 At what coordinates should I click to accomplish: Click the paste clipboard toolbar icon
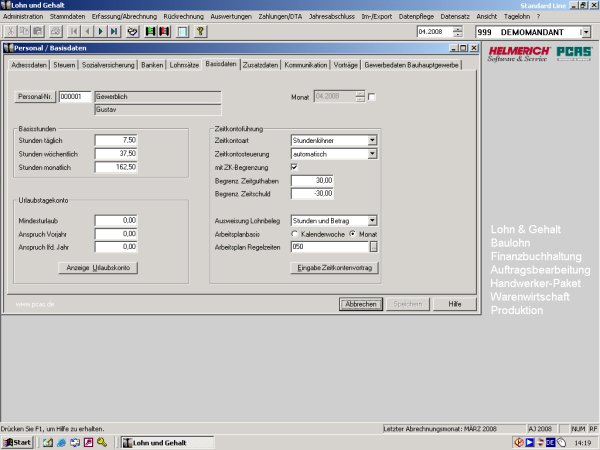point(38,31)
